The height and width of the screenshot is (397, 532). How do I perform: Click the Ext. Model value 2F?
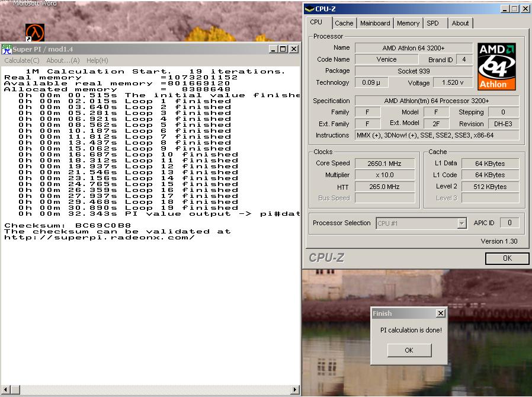click(435, 124)
